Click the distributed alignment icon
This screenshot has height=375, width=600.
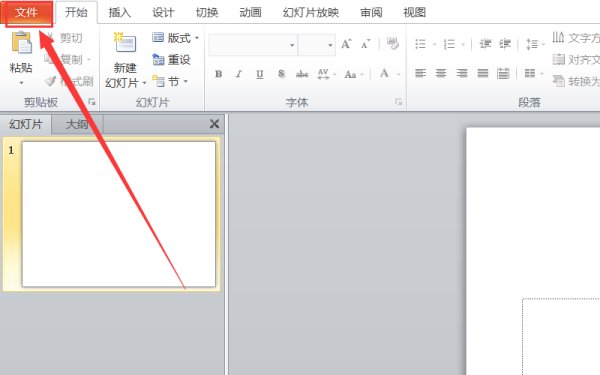coord(503,73)
